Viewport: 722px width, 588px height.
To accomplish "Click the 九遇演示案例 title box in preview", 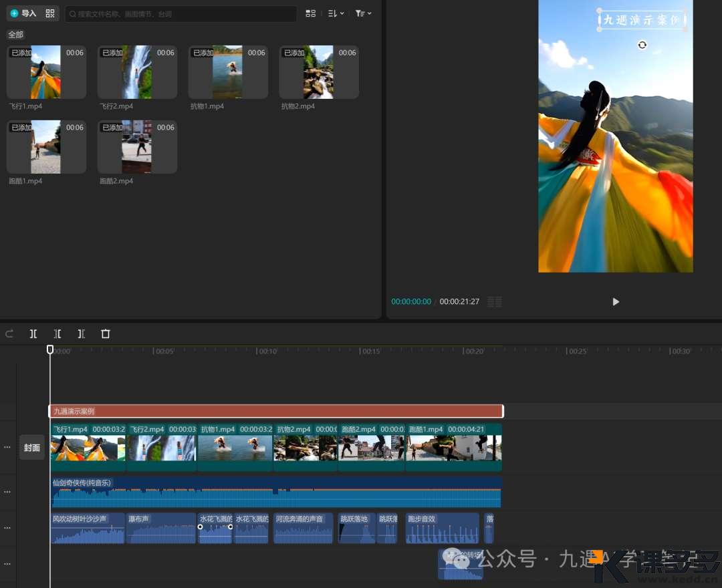I will [x=642, y=20].
